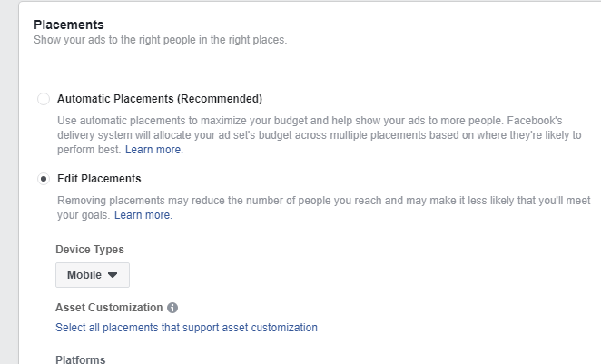Click the Automatic Placements (Recommended) label
Viewport: 601px width, 364px height.
pyautogui.click(x=160, y=99)
